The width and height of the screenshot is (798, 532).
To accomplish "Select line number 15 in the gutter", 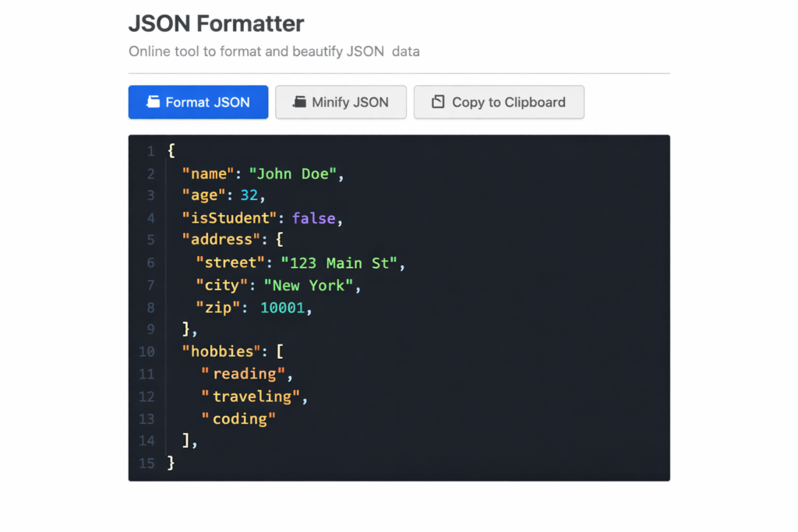I will pos(147,463).
